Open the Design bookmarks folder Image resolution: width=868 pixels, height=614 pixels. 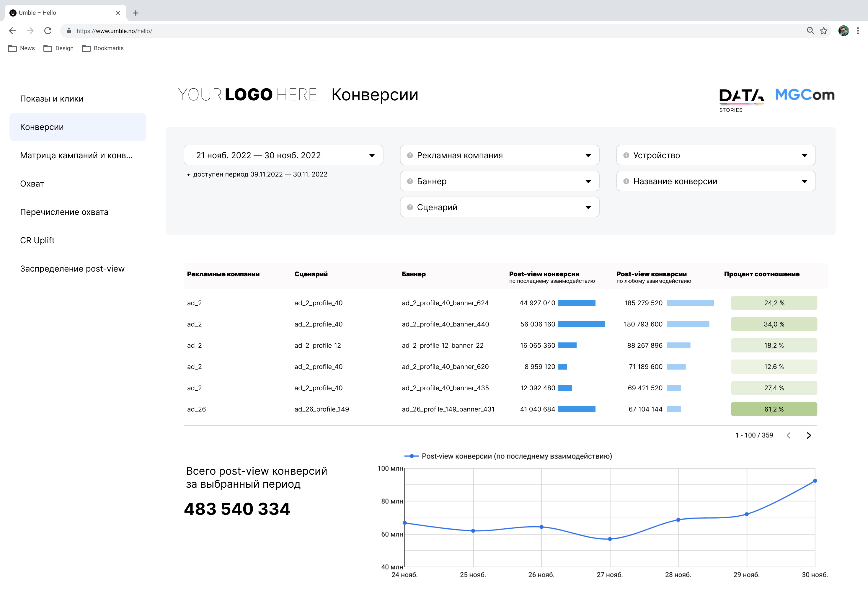tap(58, 48)
